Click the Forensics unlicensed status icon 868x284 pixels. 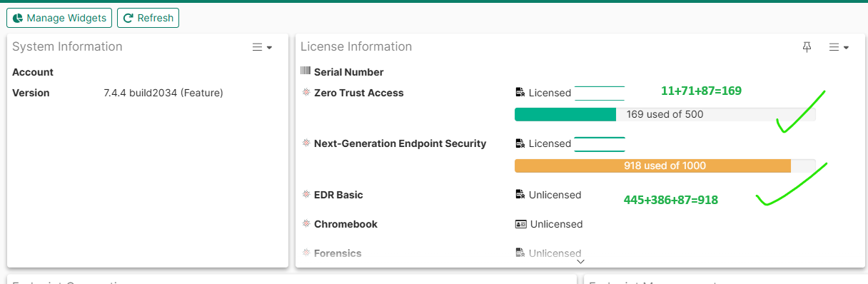click(x=520, y=253)
